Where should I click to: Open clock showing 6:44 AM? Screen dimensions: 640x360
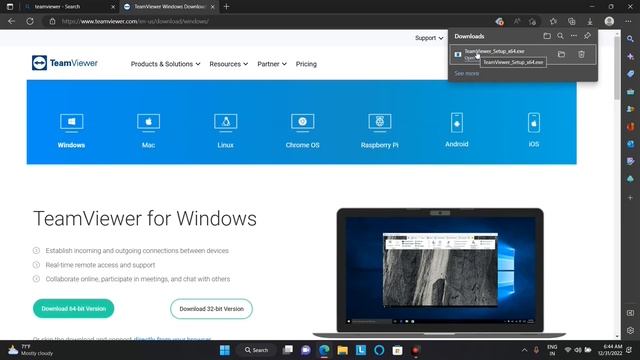click(x=610, y=350)
